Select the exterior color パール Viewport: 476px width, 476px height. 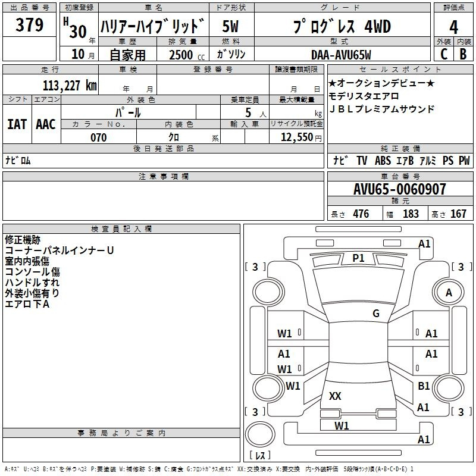(x=128, y=112)
